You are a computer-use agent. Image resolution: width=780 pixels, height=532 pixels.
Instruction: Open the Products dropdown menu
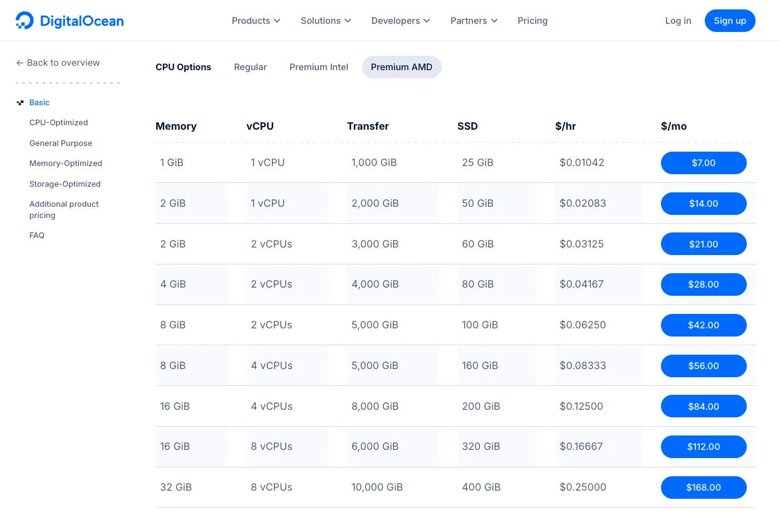pyautogui.click(x=256, y=21)
